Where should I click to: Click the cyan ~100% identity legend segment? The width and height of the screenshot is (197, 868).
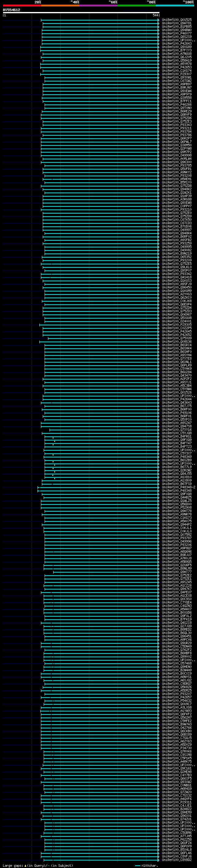[x=175, y=6]
